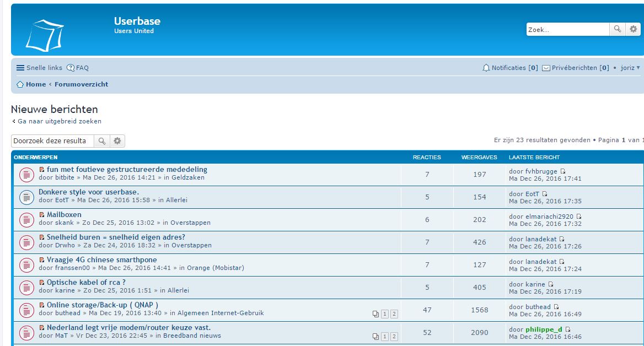Open Privéberichten inbox
The width and height of the screenshot is (644, 346).
575,68
